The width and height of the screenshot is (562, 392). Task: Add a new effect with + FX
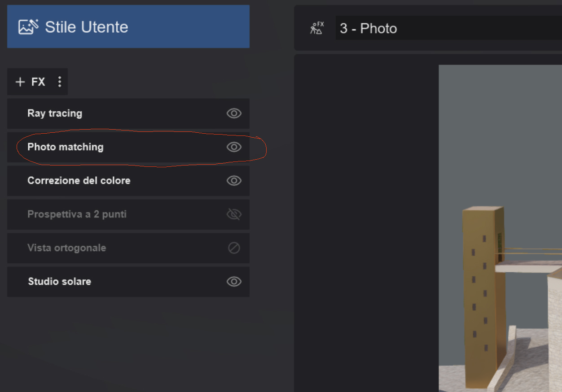(31, 82)
